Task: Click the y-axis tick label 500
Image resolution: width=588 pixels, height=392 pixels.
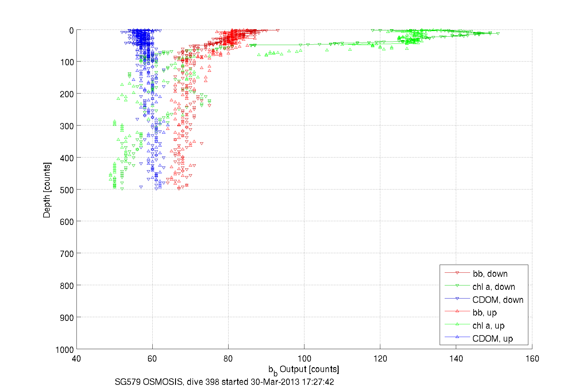Action: pyautogui.click(x=67, y=190)
